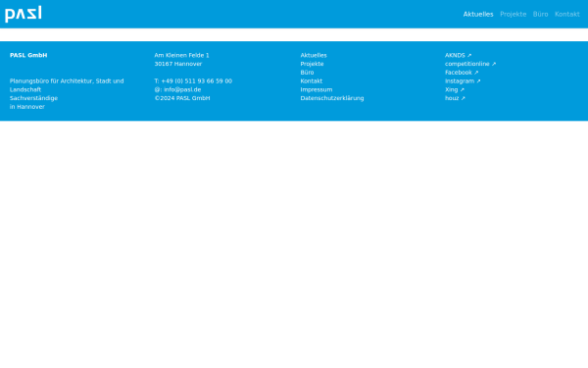The height and width of the screenshot is (368, 588).
Task: Click the pasl logo in header
Action: tap(24, 15)
